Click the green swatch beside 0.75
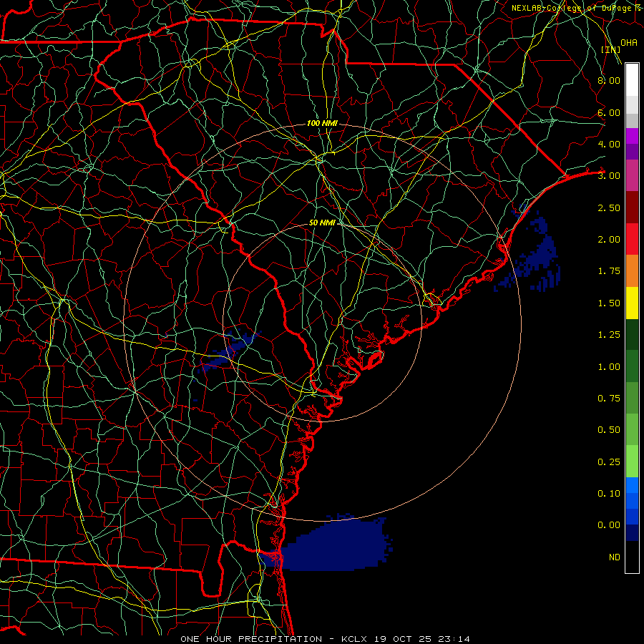 coord(632,398)
